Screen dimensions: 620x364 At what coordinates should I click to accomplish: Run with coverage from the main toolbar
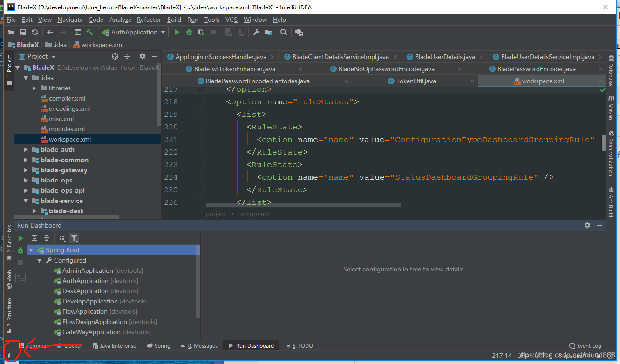pos(201,32)
